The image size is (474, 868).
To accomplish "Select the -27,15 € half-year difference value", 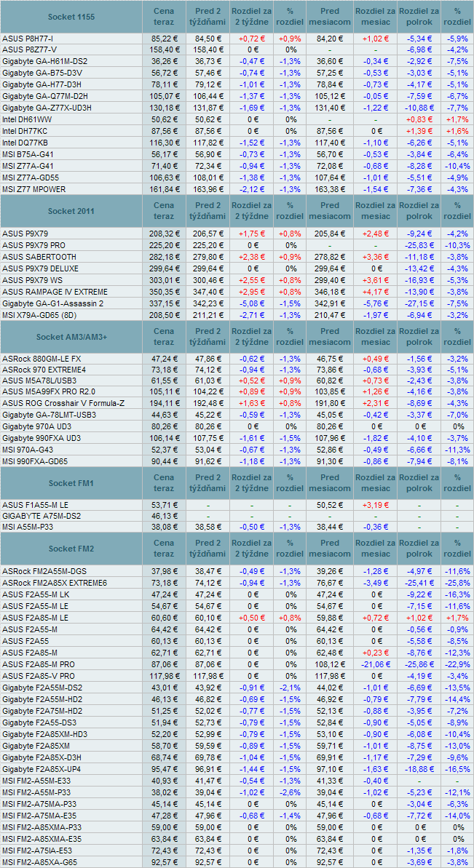I will click(x=418, y=303).
